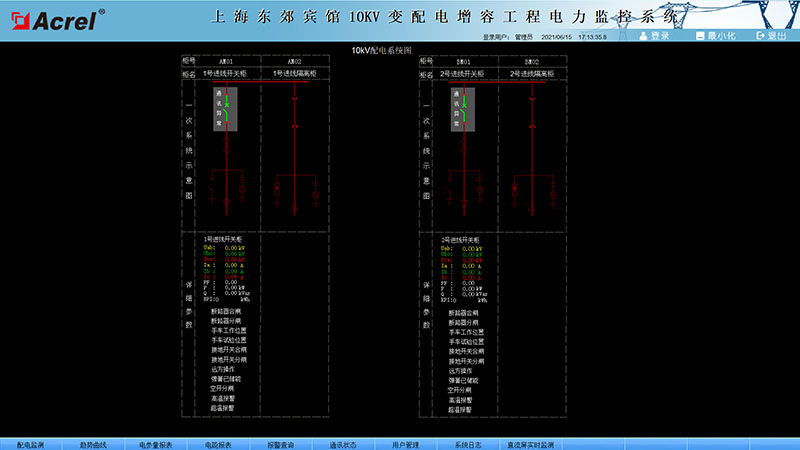Select the 电能报表 tab
This screenshot has width=800, height=450.
pos(218,443)
